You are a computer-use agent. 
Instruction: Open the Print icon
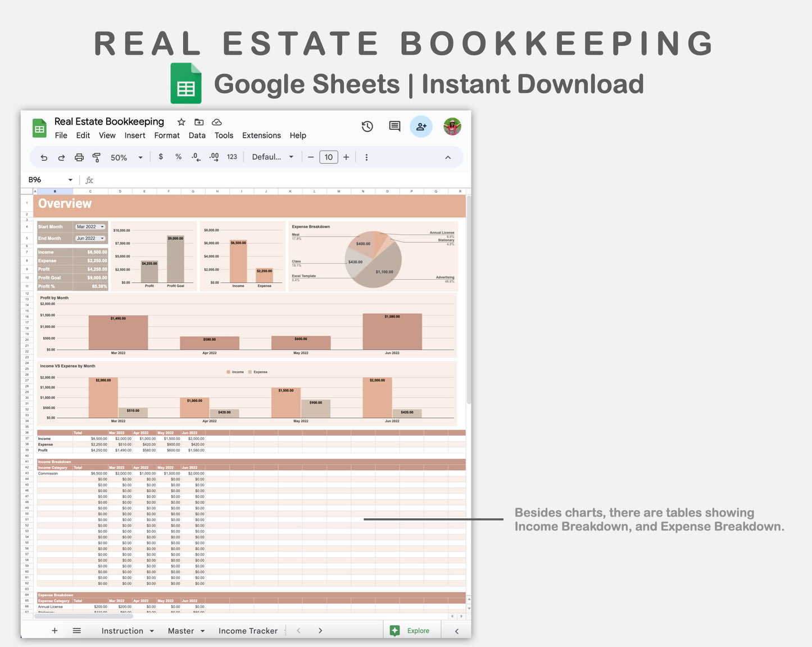79,157
